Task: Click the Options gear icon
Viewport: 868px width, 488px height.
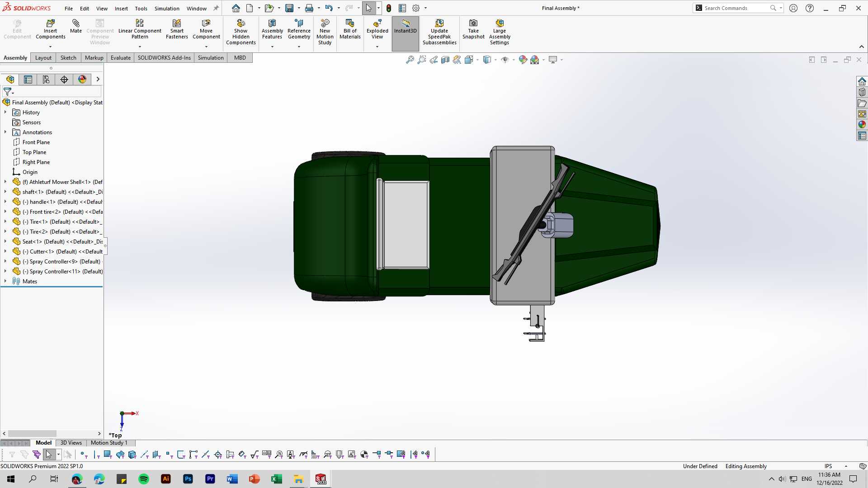Action: pyautogui.click(x=416, y=8)
